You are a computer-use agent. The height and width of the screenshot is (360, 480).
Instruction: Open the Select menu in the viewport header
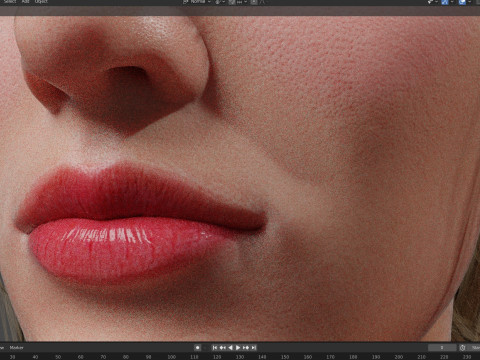click(x=10, y=2)
